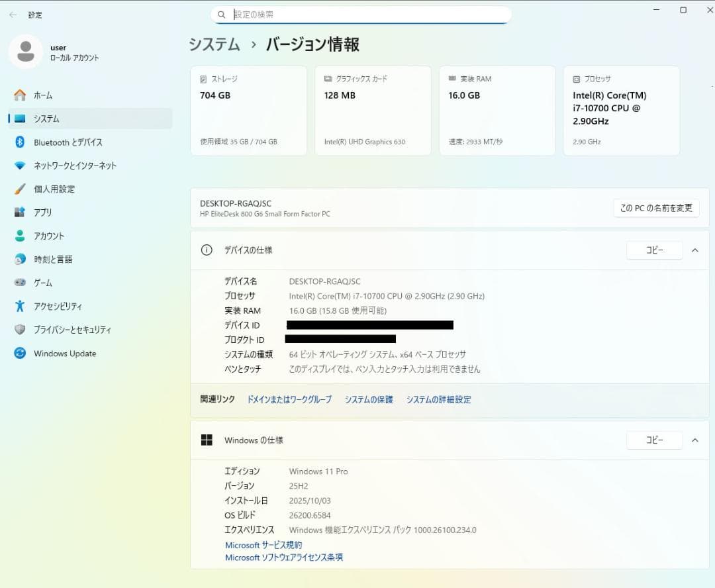Select the アプリ sidebar icon
Screen dimensions: 715x588
42,212
